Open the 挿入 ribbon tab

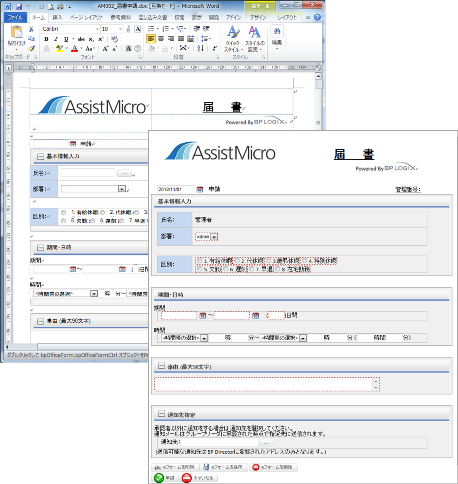pos(57,17)
